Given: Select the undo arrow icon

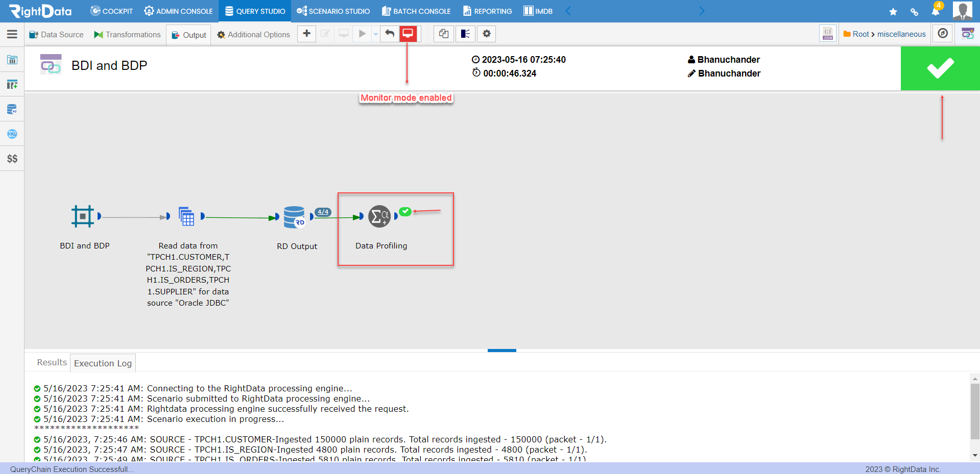Looking at the screenshot, I should point(389,34).
